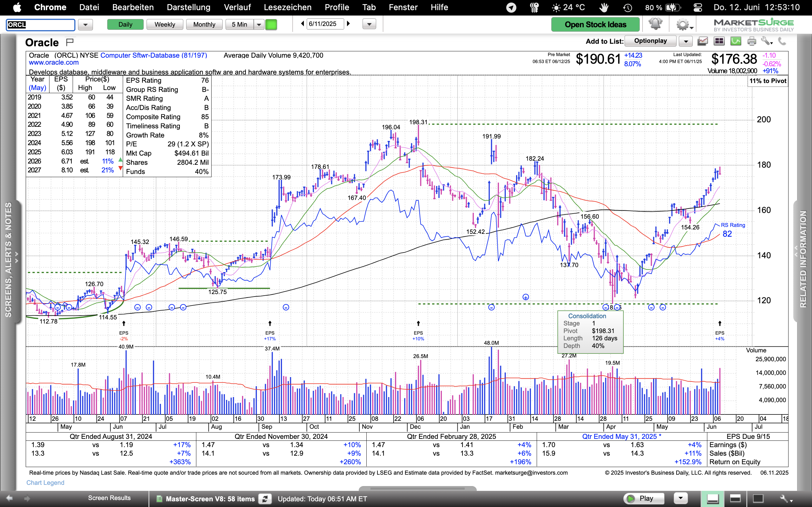
Task: Click the green color square in toolbar
Action: click(271, 24)
